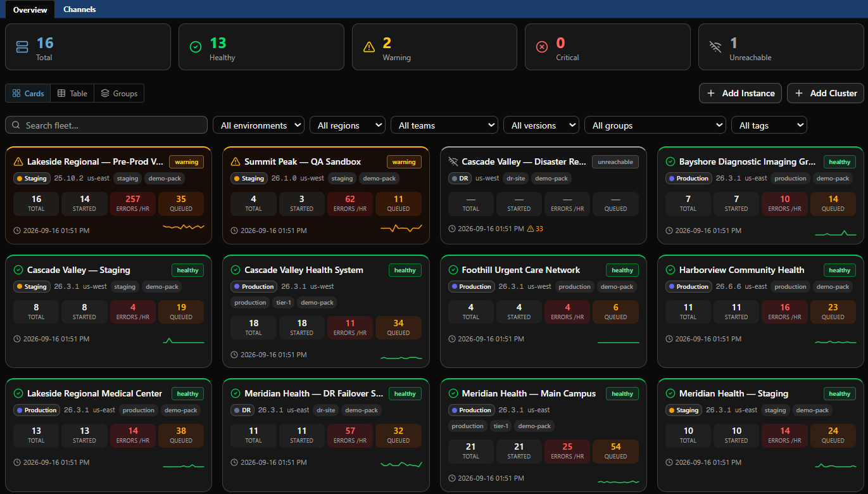This screenshot has width=868, height=494.
Task: Click healthy check icon on Cascade Valley Health System
Action: 236,270
